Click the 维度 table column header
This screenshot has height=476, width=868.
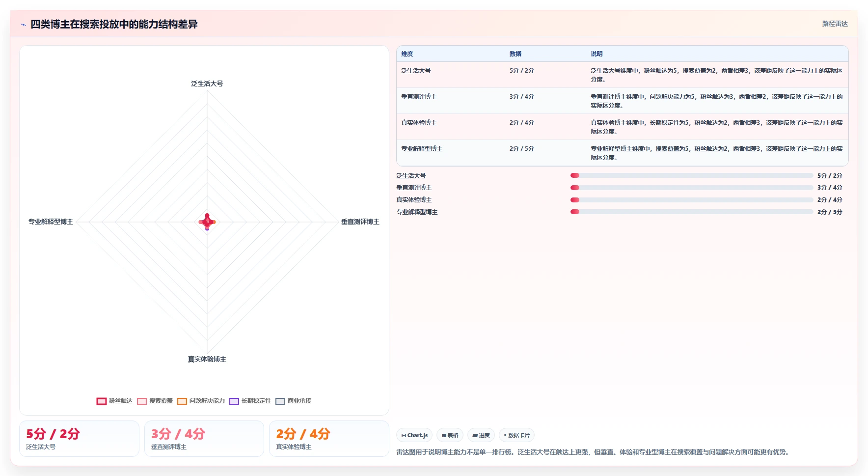407,54
